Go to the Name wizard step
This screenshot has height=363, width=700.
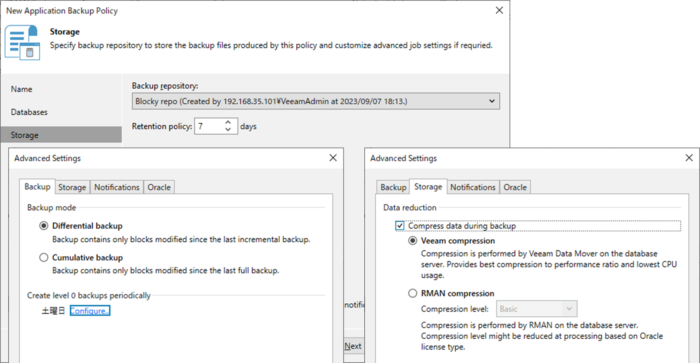21,89
